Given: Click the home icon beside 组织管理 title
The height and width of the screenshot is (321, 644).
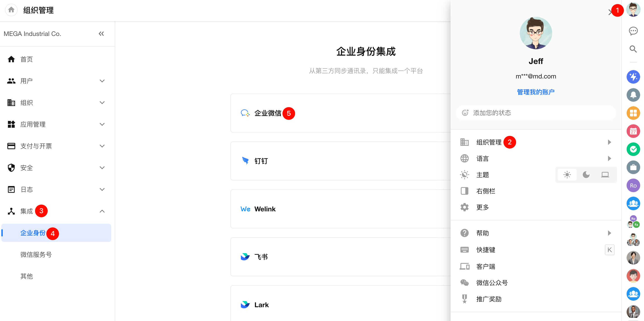Looking at the screenshot, I should pos(11,10).
